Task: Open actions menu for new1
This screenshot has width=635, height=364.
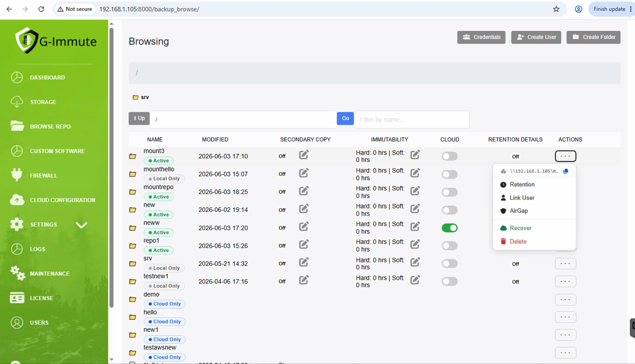Action: click(565, 335)
